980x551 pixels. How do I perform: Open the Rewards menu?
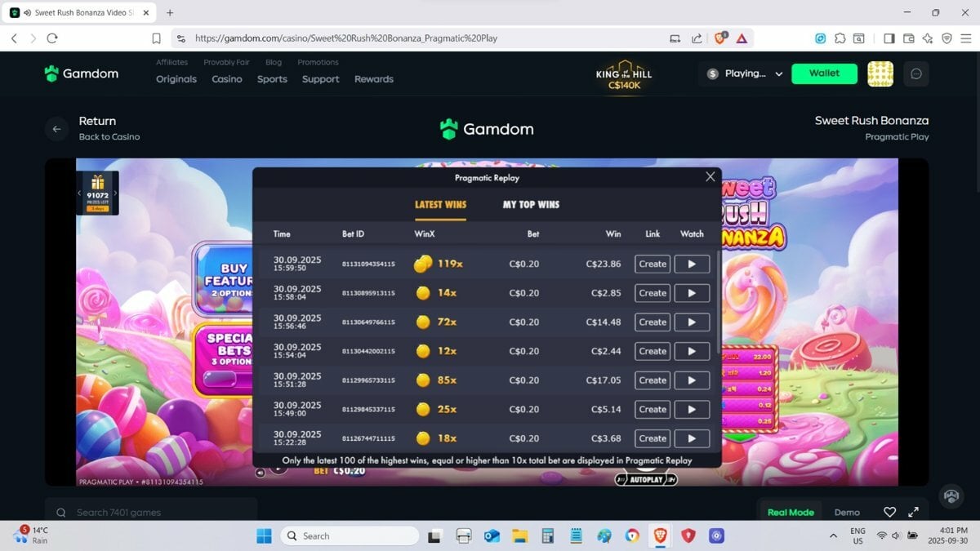[373, 79]
